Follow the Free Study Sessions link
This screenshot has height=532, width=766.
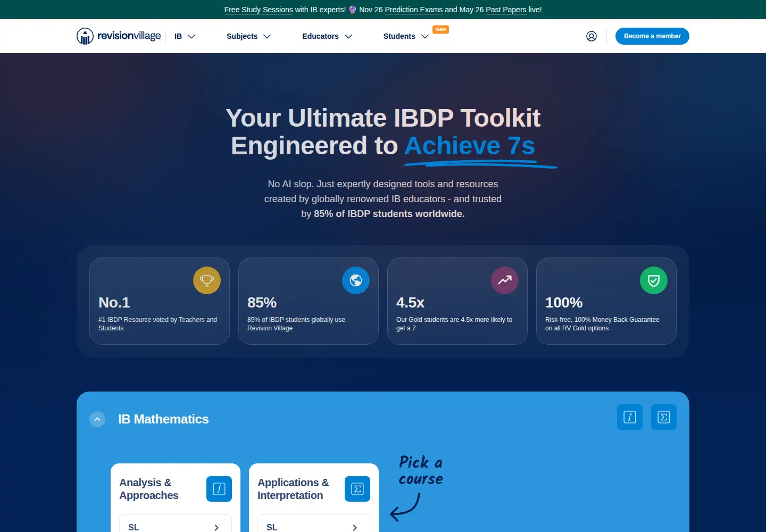tap(259, 10)
